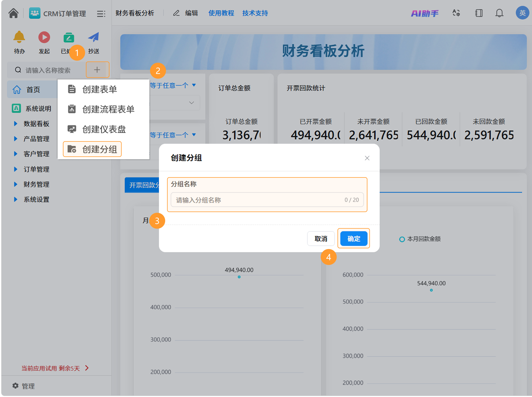Focus the 请输入分组名称 input field
Image resolution: width=532 pixels, height=397 pixels.
(x=267, y=200)
